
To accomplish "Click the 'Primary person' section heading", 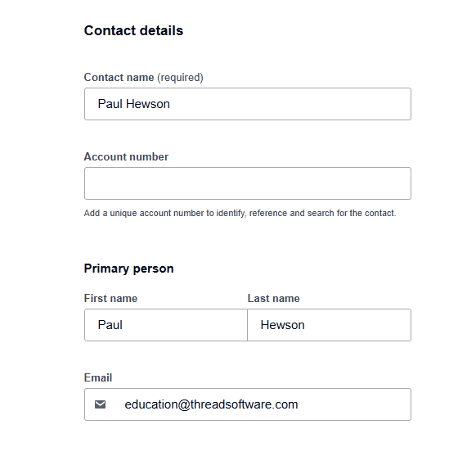I will click(x=128, y=269).
